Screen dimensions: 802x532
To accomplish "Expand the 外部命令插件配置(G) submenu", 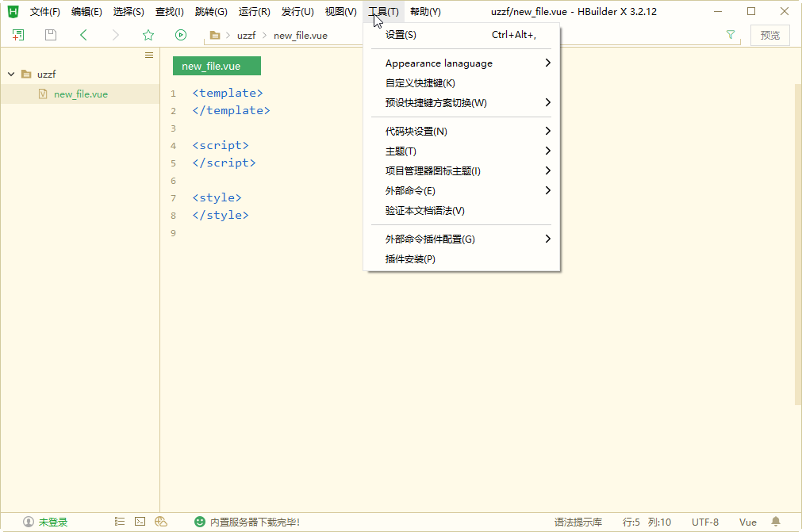I will (x=461, y=239).
